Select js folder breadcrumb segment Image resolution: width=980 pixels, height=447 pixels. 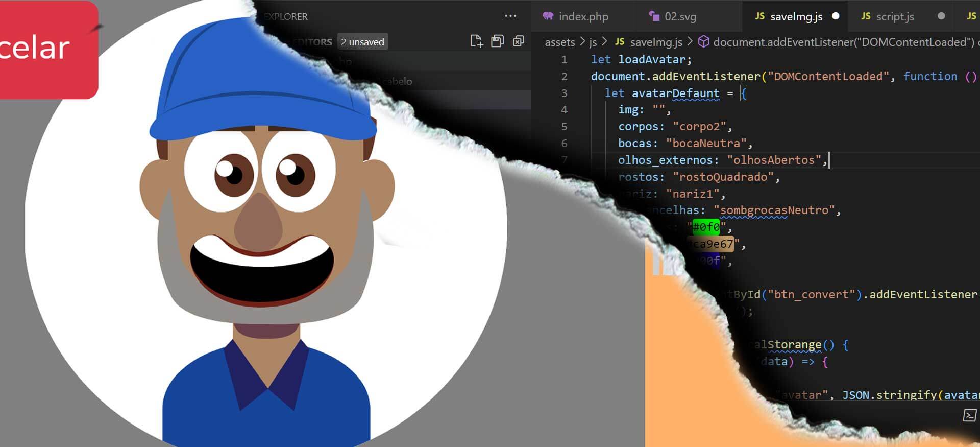pyautogui.click(x=593, y=42)
